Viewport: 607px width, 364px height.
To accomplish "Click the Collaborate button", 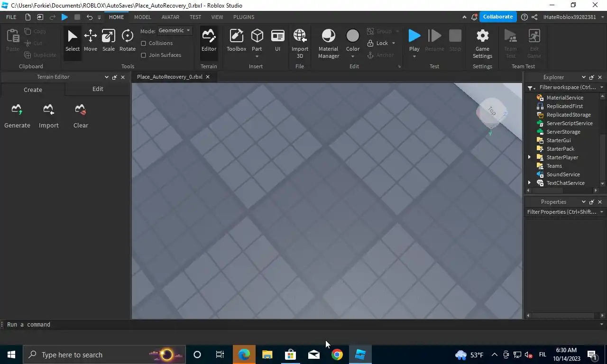I will (x=498, y=17).
